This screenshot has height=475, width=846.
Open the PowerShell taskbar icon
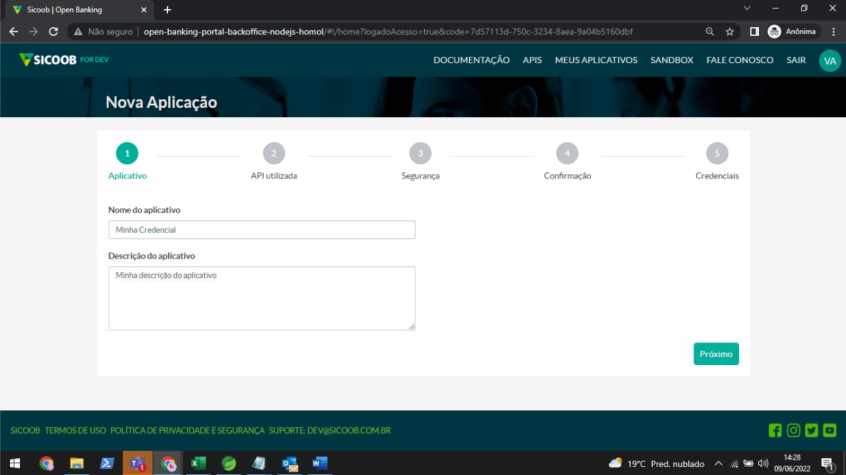pyautogui.click(x=107, y=463)
